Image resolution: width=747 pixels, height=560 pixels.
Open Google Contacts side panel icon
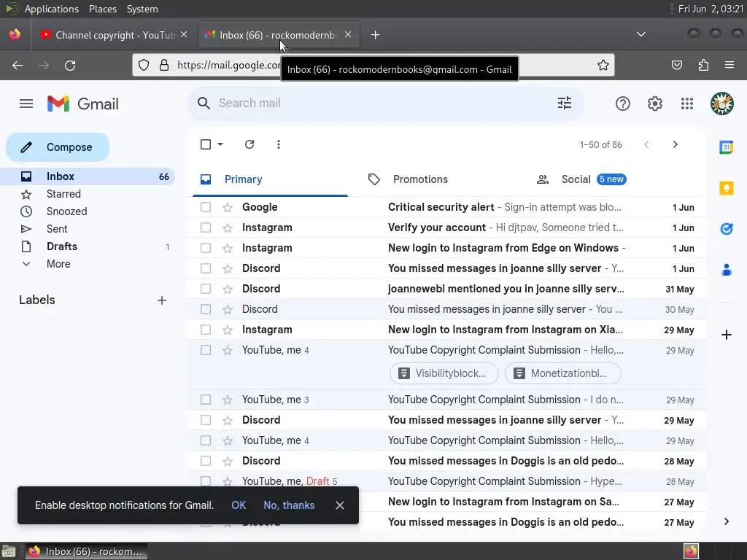[726, 270]
